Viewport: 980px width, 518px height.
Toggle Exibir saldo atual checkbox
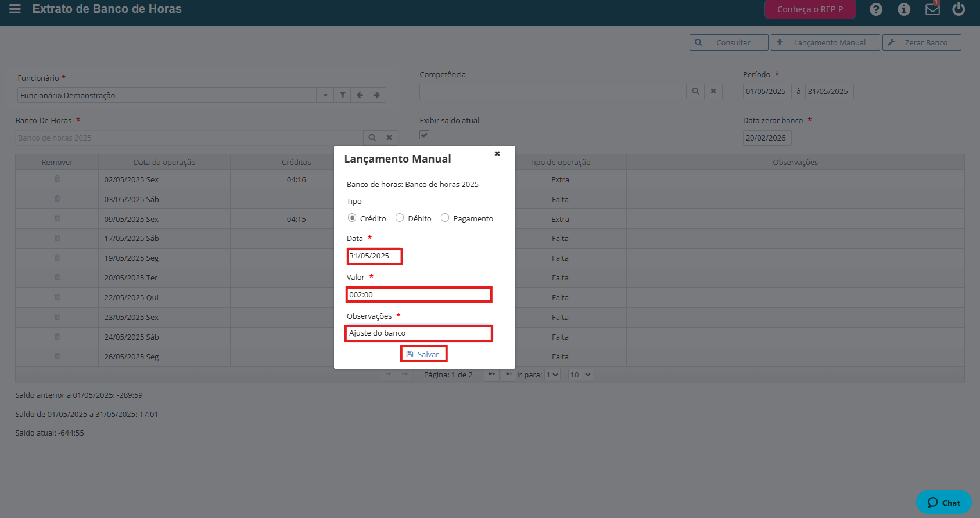coord(425,135)
